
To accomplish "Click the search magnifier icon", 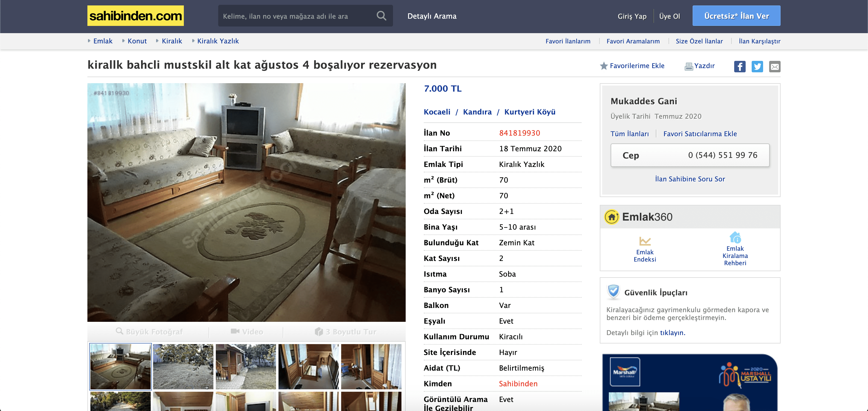I will [381, 16].
